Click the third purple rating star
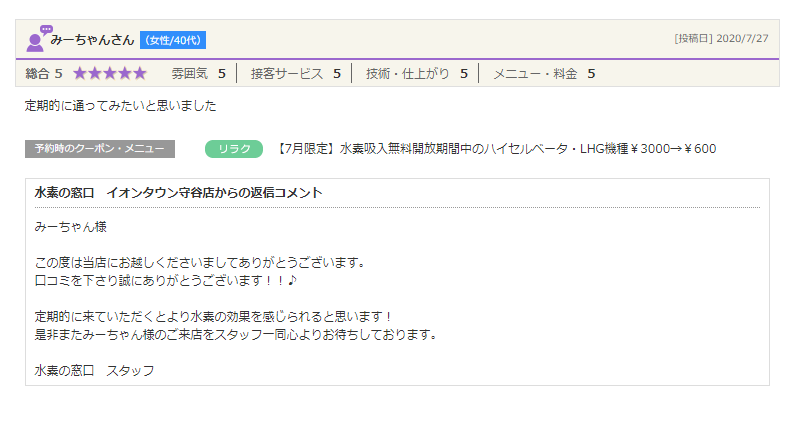 point(110,73)
